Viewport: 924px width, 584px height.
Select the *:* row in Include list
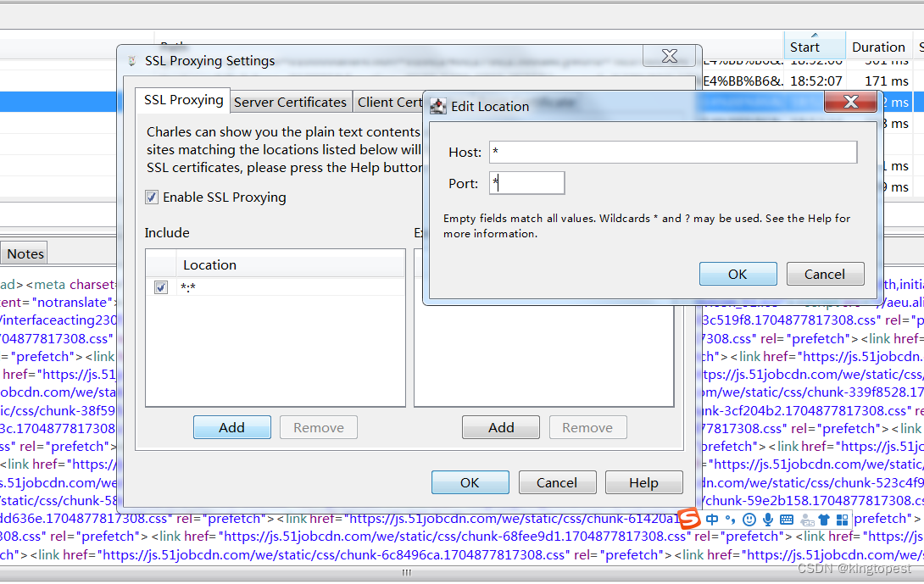point(276,287)
